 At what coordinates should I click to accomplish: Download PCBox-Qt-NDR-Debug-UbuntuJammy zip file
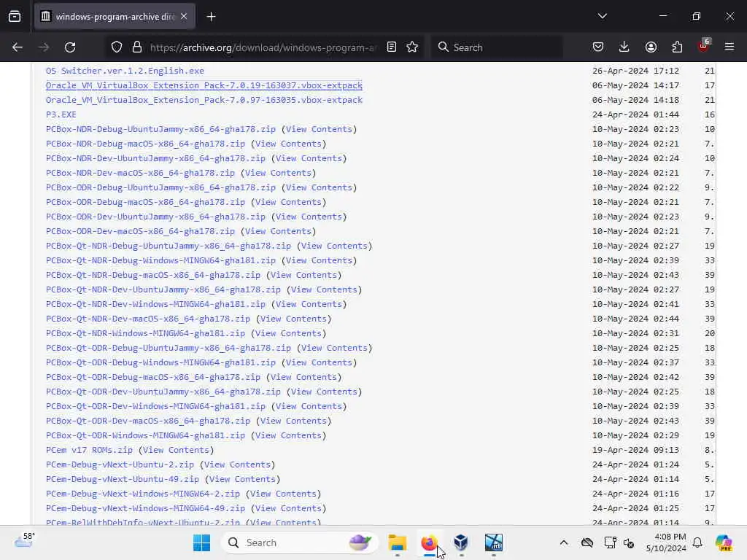click(169, 246)
